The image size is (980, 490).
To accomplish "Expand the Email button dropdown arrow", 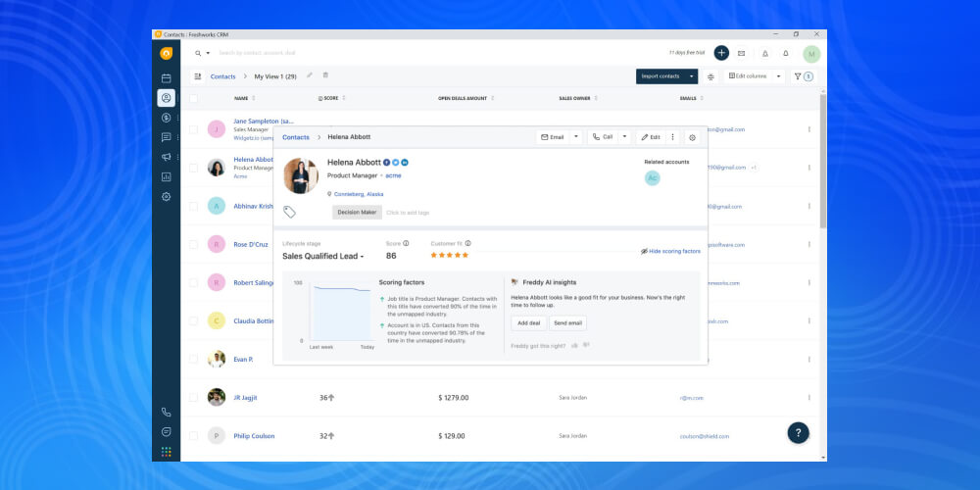I will click(576, 137).
